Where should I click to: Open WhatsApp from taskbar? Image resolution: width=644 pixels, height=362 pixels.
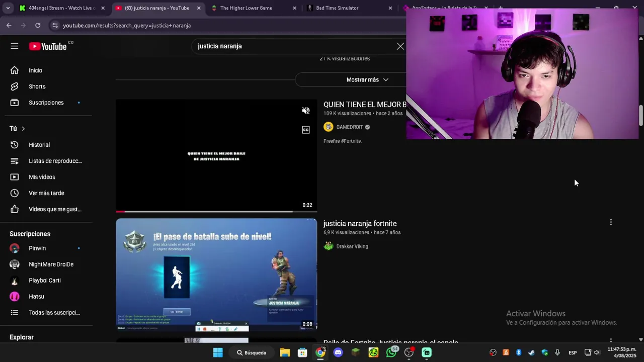tap(391, 352)
